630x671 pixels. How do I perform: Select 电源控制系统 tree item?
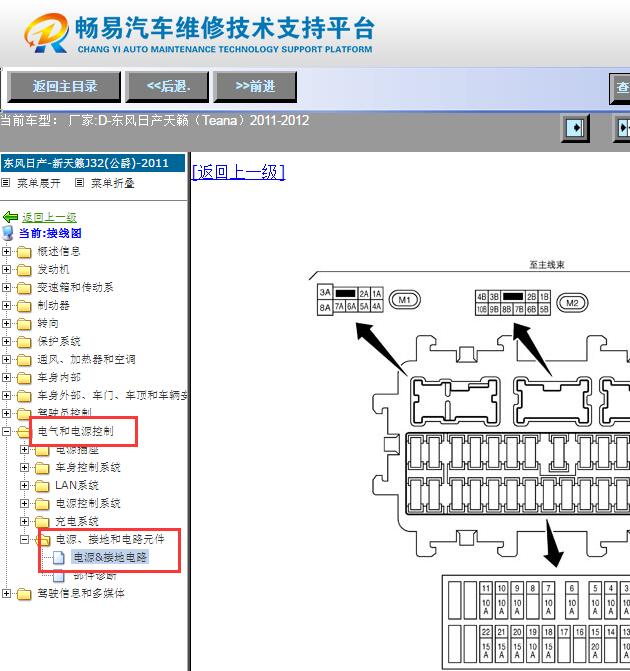click(88, 503)
